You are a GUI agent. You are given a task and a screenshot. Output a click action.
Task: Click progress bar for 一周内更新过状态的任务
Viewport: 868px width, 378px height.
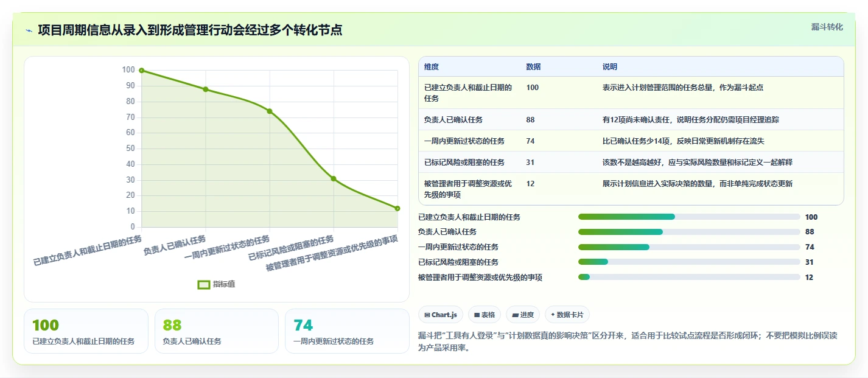[689, 247]
